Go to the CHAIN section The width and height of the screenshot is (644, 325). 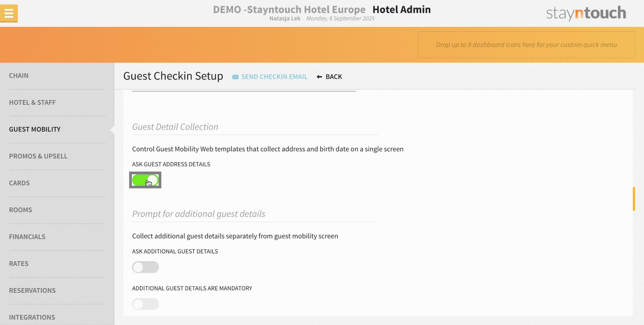(x=18, y=76)
